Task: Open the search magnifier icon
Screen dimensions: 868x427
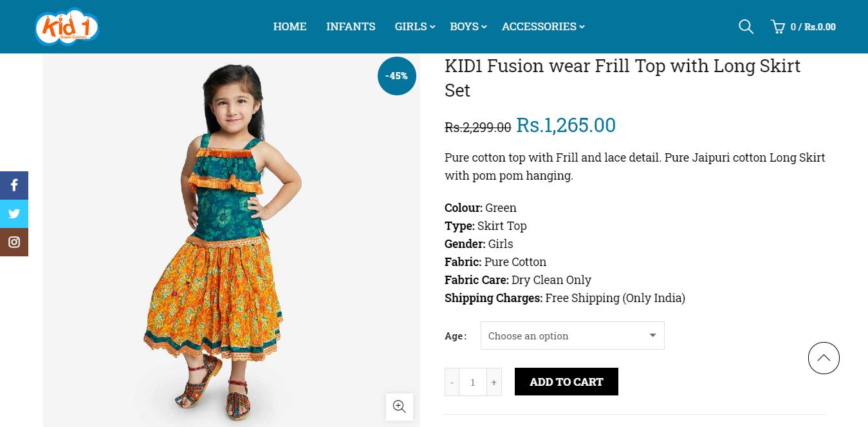Action: (x=746, y=26)
